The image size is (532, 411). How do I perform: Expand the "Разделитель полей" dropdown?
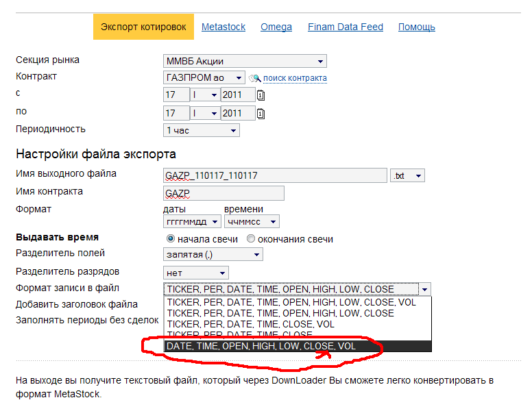point(213,255)
